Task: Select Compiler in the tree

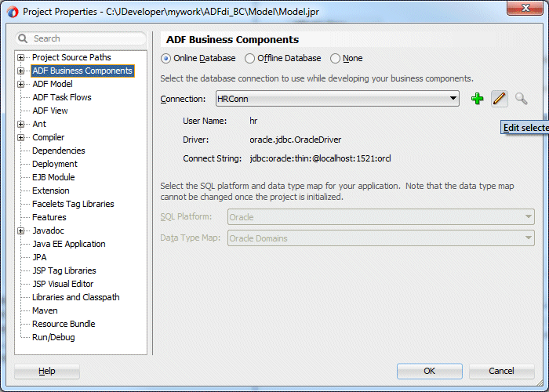Action: pos(49,137)
